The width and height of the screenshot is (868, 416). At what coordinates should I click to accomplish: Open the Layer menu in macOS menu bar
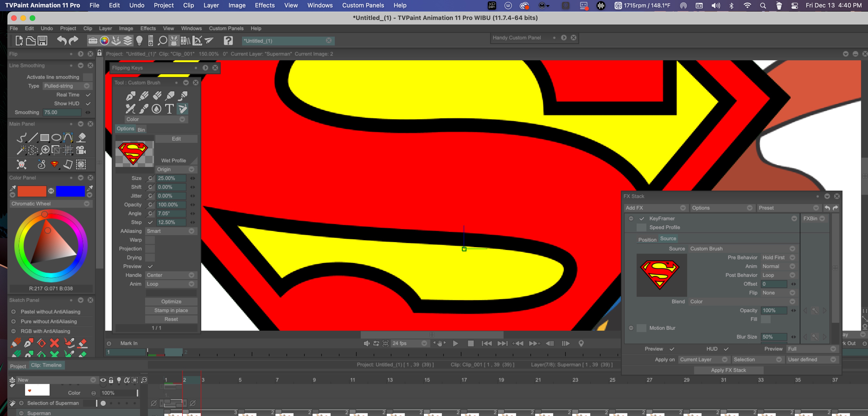[x=211, y=5]
